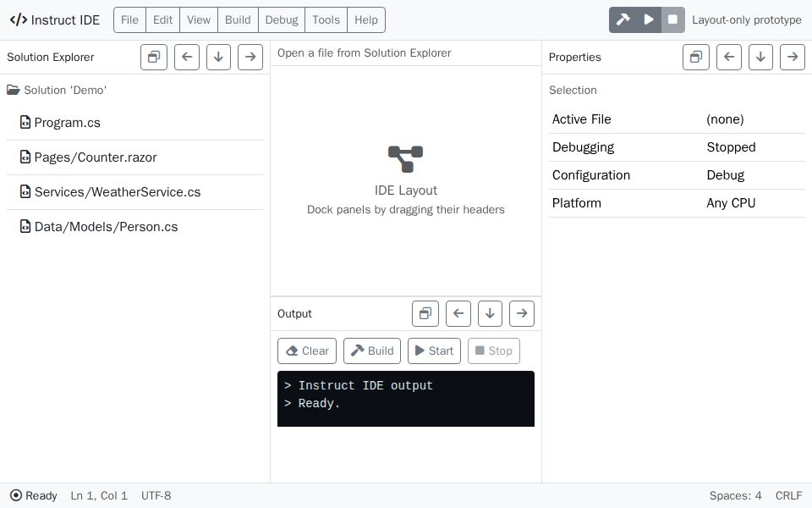Dock the Properties panel left via arrow icon
This screenshot has width=812, height=508.
coord(728,57)
